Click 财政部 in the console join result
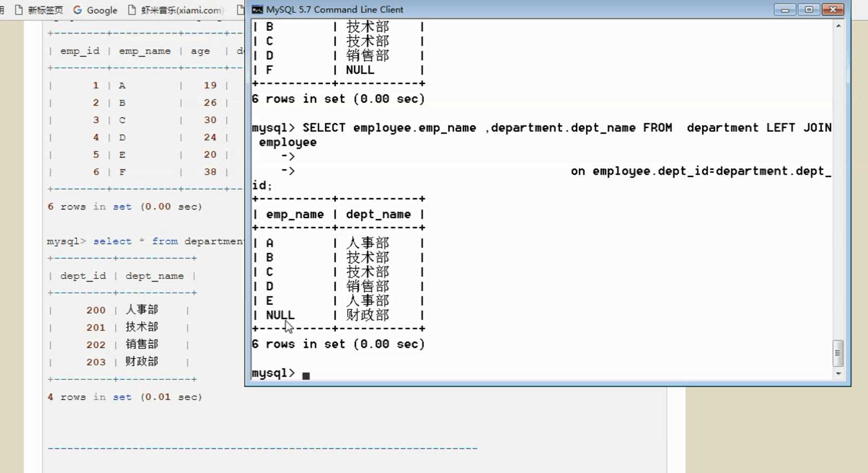 click(368, 315)
